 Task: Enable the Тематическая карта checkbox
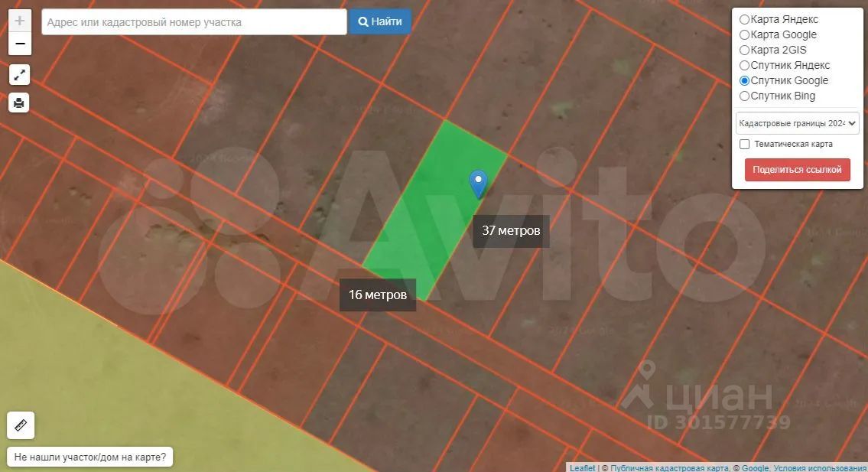pos(745,144)
